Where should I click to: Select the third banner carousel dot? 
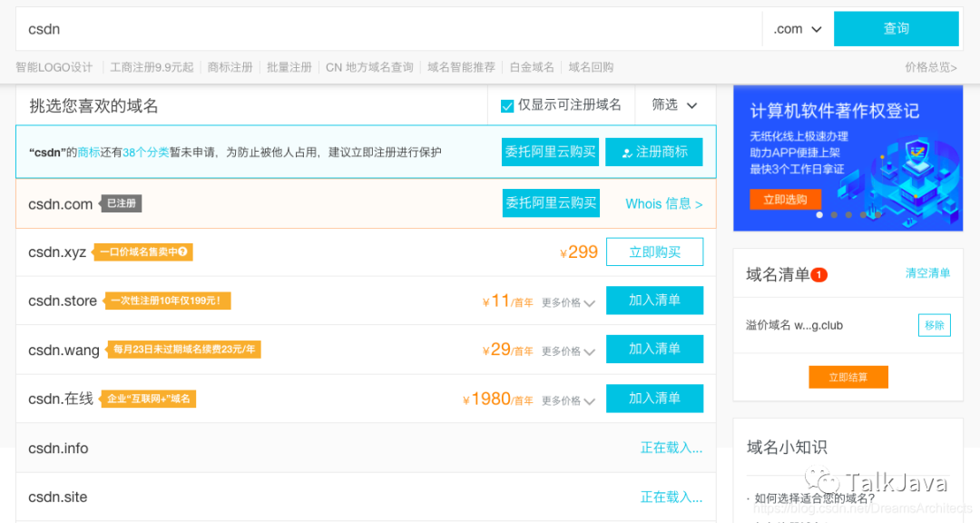[x=848, y=214]
